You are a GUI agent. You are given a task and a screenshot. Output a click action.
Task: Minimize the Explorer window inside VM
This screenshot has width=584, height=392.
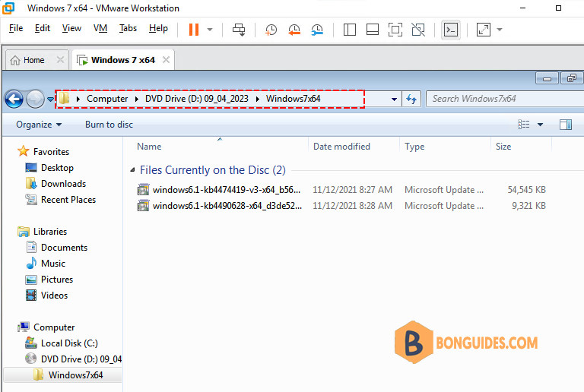547,78
